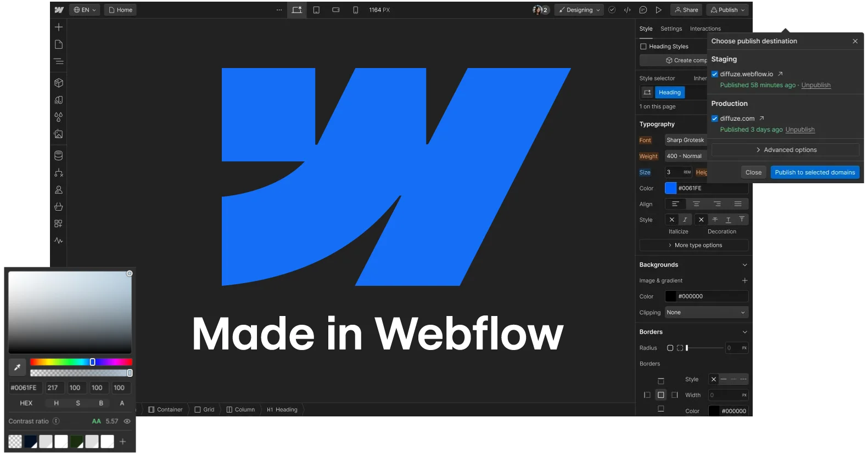Click Publish to selected domains

coord(815,172)
